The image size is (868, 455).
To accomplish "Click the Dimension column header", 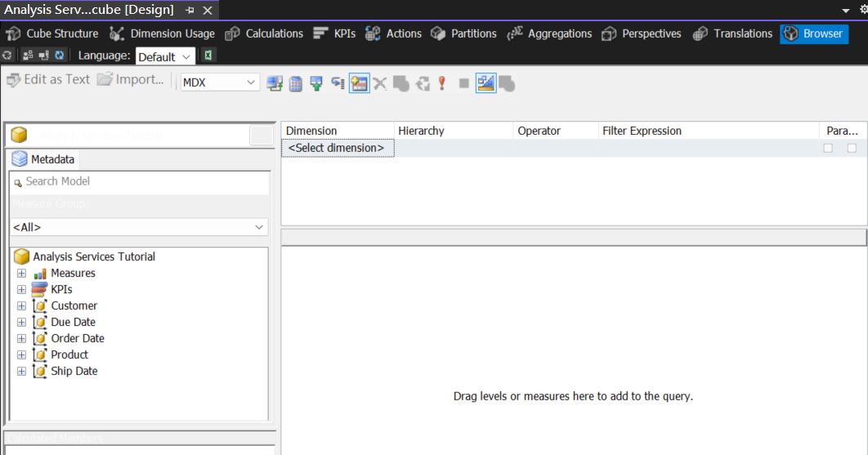I will pyautogui.click(x=338, y=132).
